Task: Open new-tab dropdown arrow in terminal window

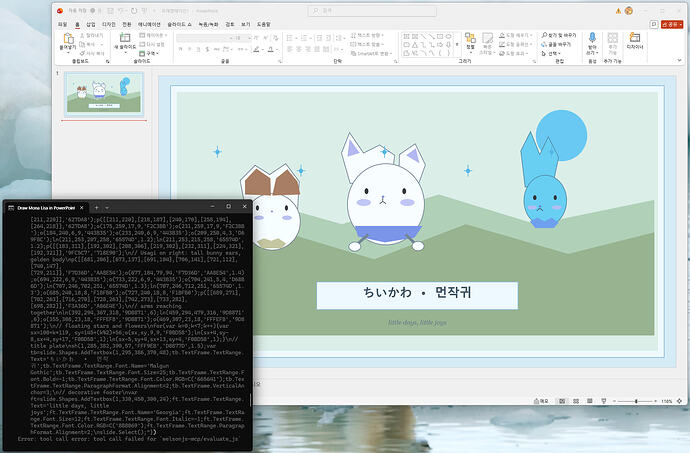Action: click(x=107, y=207)
